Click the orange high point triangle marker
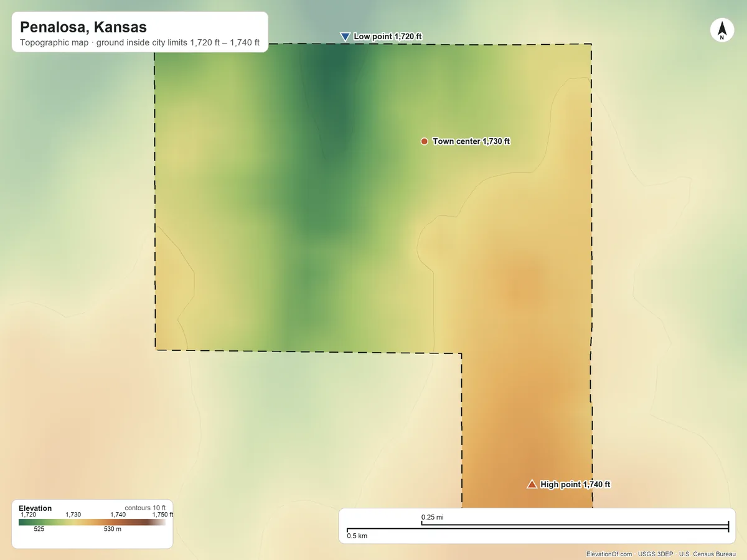747x560 pixels. click(532, 484)
